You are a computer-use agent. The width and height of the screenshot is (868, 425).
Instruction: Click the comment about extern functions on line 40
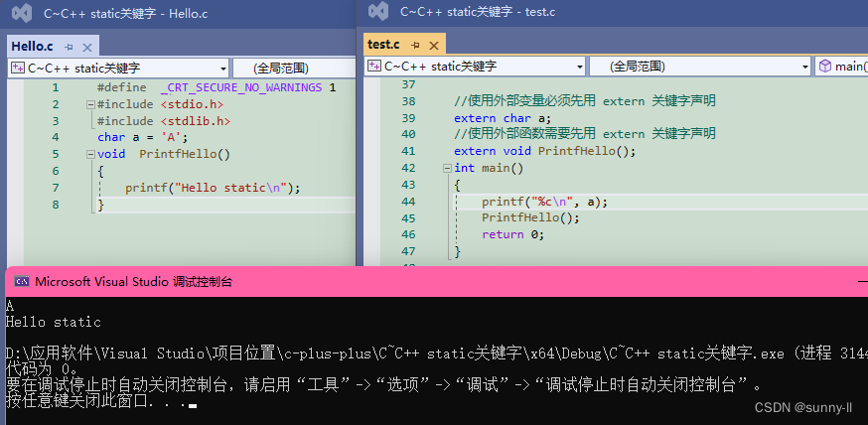click(x=585, y=133)
